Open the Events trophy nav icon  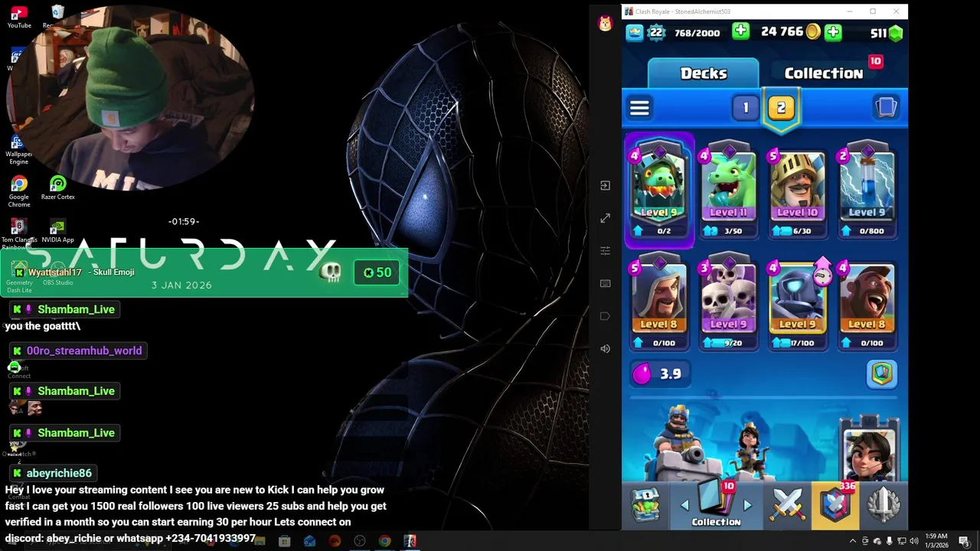click(x=883, y=505)
